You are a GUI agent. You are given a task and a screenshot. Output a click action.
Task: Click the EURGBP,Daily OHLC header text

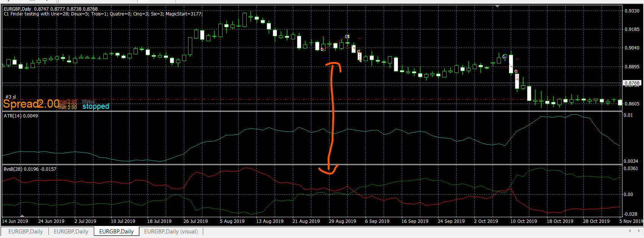click(51, 9)
